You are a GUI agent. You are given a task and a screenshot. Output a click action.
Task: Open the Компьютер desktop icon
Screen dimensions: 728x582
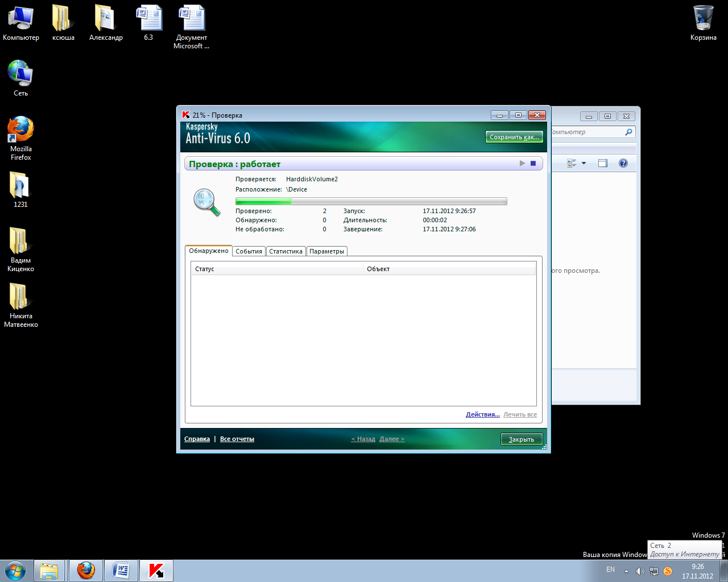(x=20, y=23)
